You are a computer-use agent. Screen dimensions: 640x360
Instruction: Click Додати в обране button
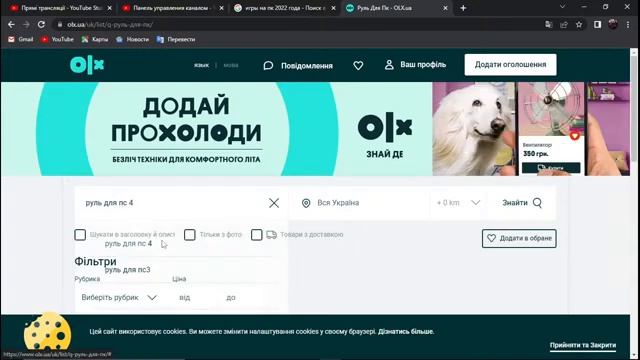point(519,238)
